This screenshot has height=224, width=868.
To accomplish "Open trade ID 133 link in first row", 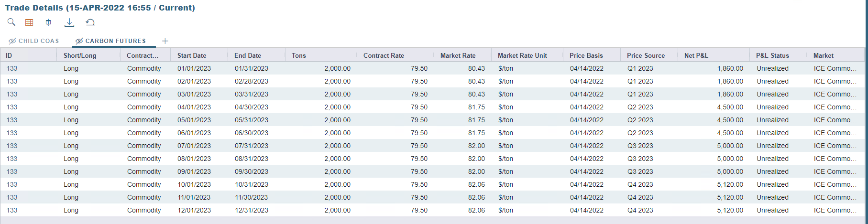I will point(12,68).
